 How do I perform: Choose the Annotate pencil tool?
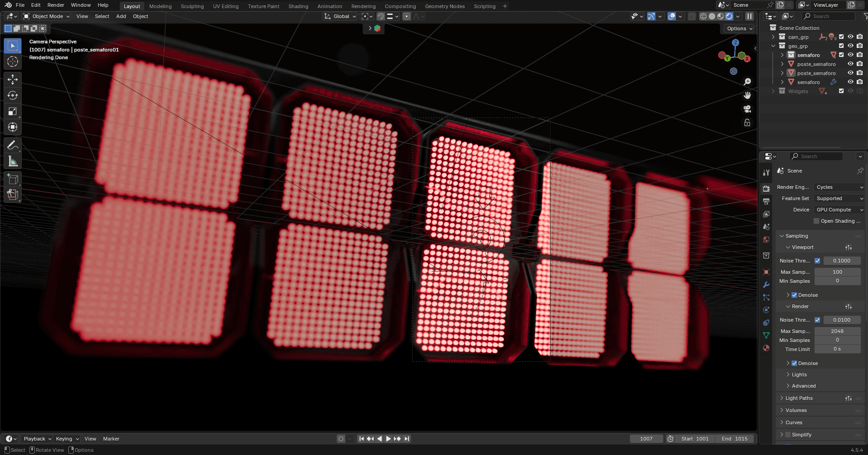13,145
